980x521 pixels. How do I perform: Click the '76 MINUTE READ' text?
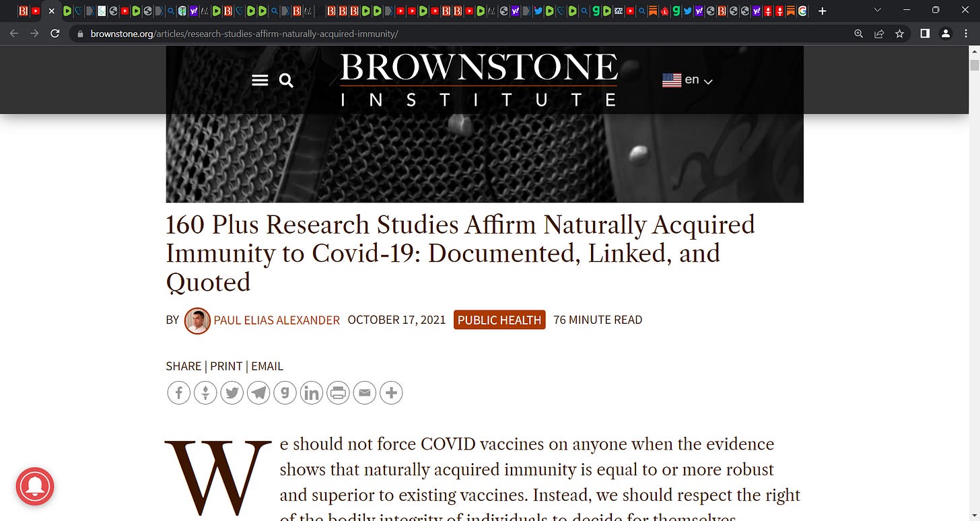598,320
